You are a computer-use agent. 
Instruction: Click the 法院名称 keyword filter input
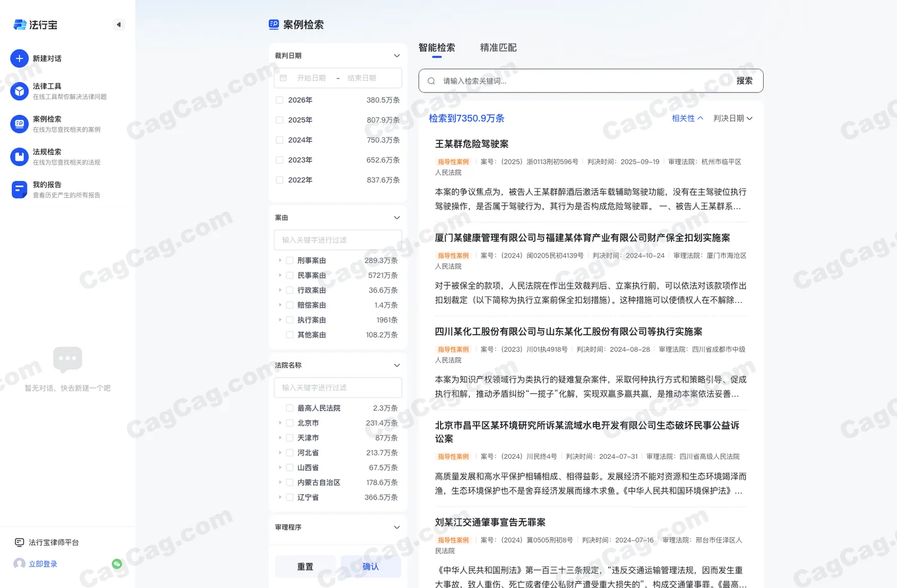(x=338, y=388)
